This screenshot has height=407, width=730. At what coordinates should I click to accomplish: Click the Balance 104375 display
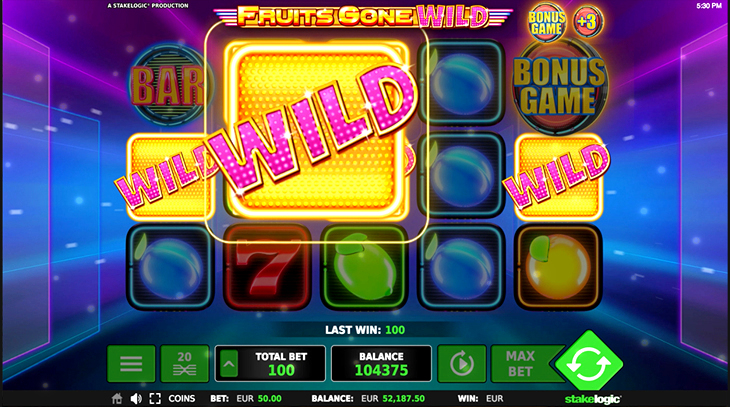pyautogui.click(x=381, y=364)
